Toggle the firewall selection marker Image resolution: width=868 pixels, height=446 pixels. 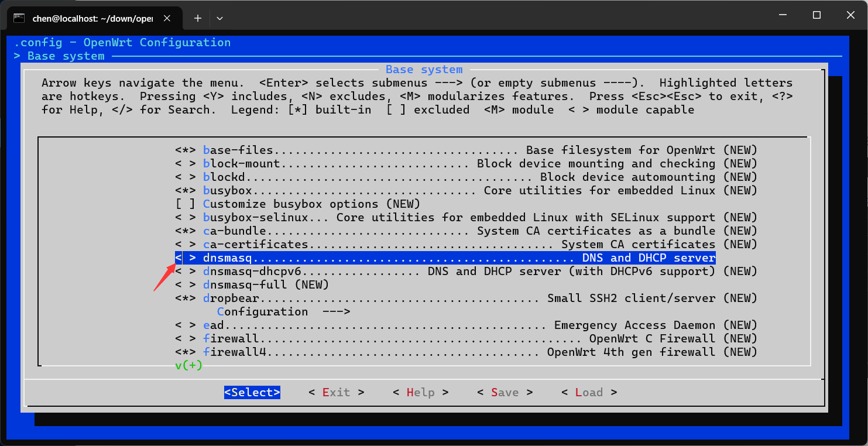186,339
